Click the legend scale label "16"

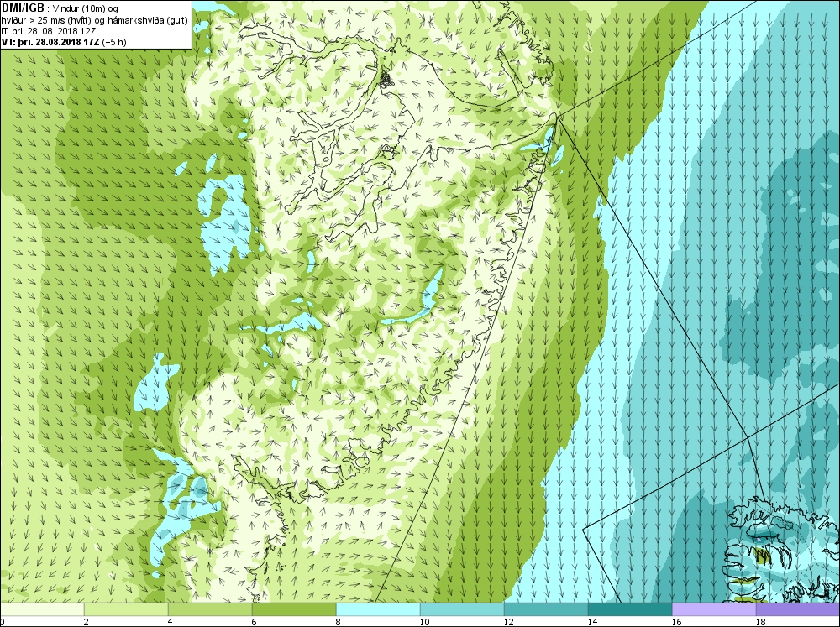coord(676,622)
